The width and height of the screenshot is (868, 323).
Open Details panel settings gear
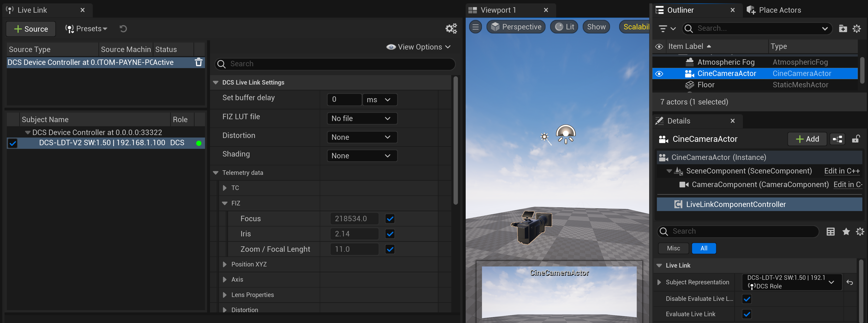(860, 231)
